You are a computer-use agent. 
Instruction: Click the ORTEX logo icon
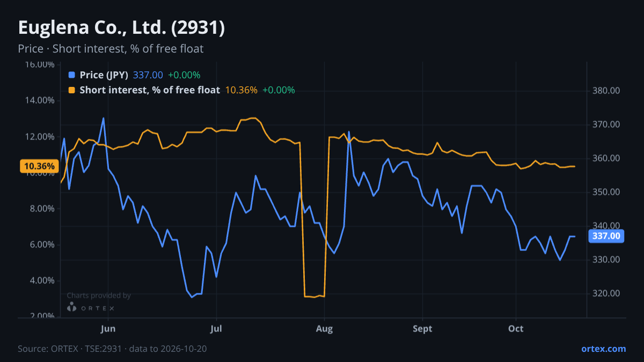click(72, 307)
